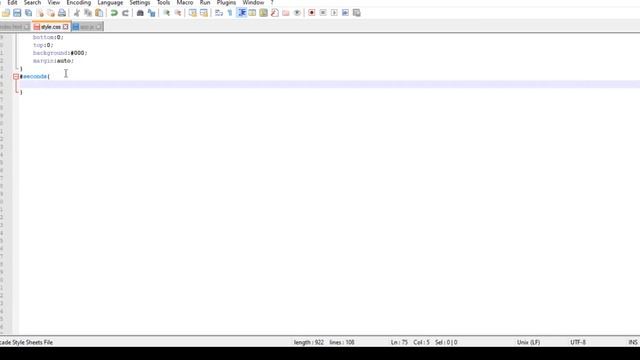640x360 pixels.
Task: Open the ? help menu
Action: pyautogui.click(x=272, y=2)
